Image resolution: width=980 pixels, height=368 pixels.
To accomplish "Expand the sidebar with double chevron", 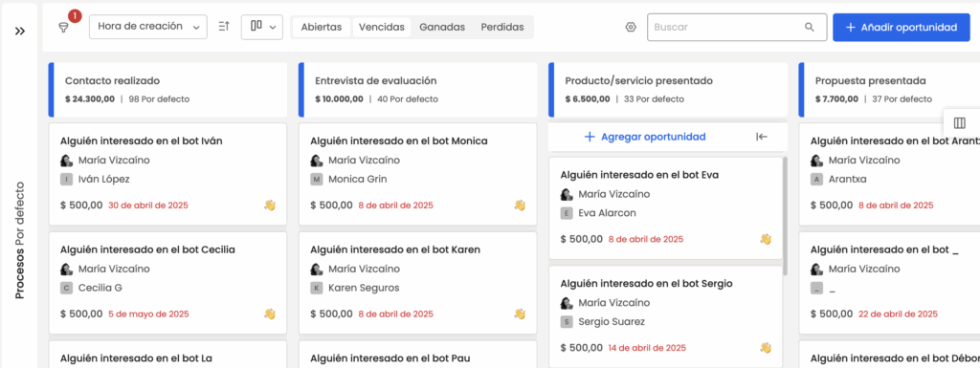I will pos(20,31).
